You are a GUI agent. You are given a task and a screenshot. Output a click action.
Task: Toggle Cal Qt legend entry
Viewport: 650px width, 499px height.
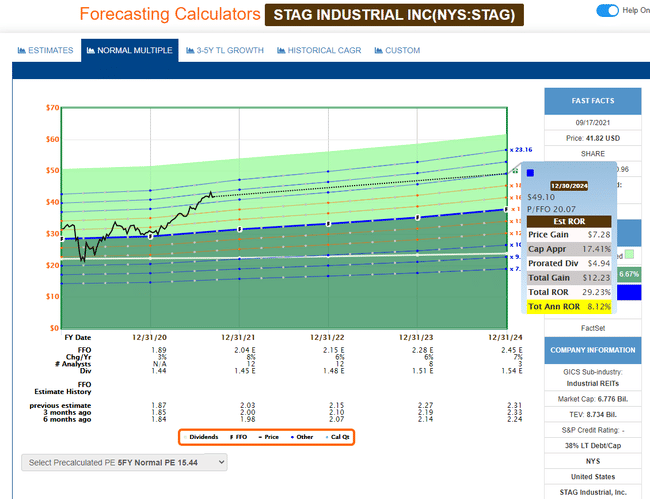[x=337, y=437]
